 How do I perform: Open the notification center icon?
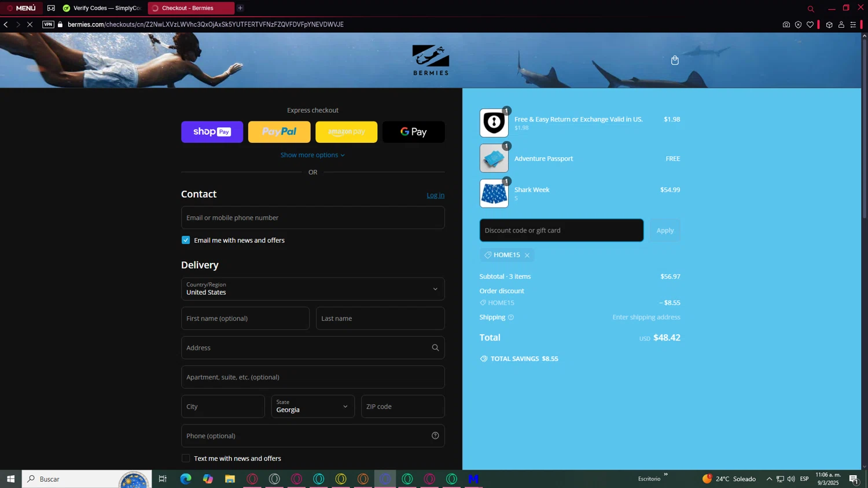coord(854,479)
